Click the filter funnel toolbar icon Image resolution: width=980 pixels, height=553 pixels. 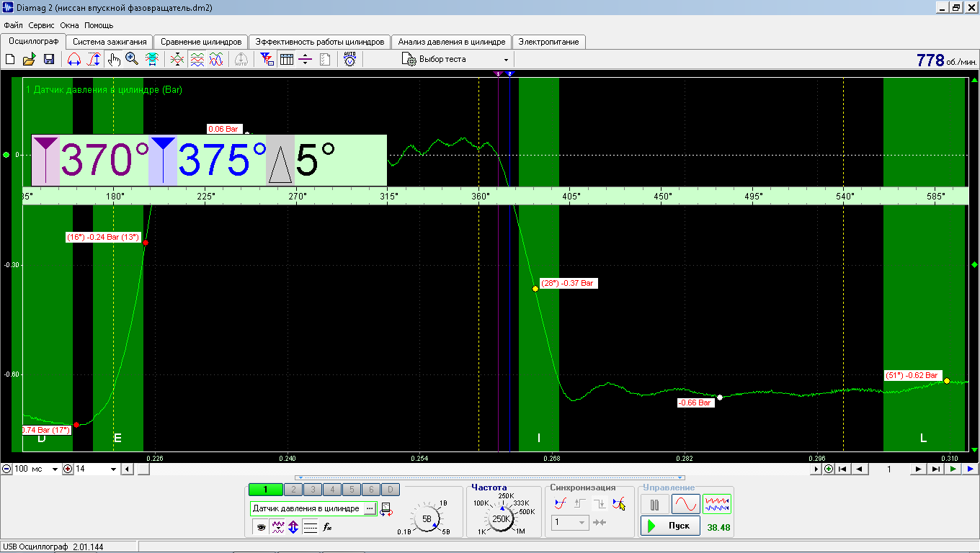[267, 60]
